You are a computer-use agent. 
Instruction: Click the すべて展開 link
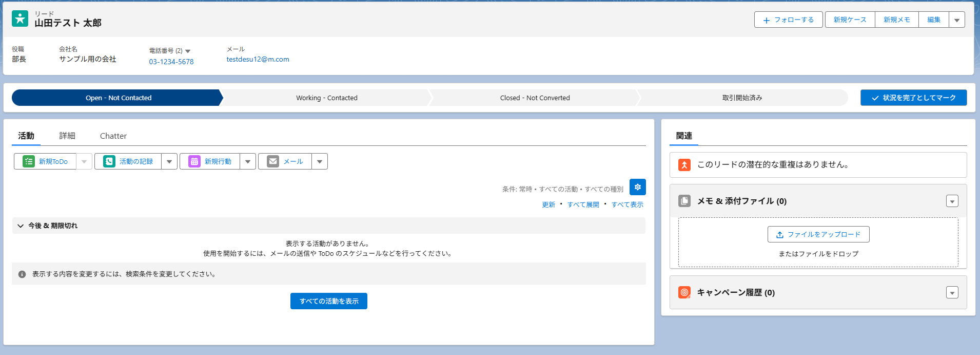583,204
